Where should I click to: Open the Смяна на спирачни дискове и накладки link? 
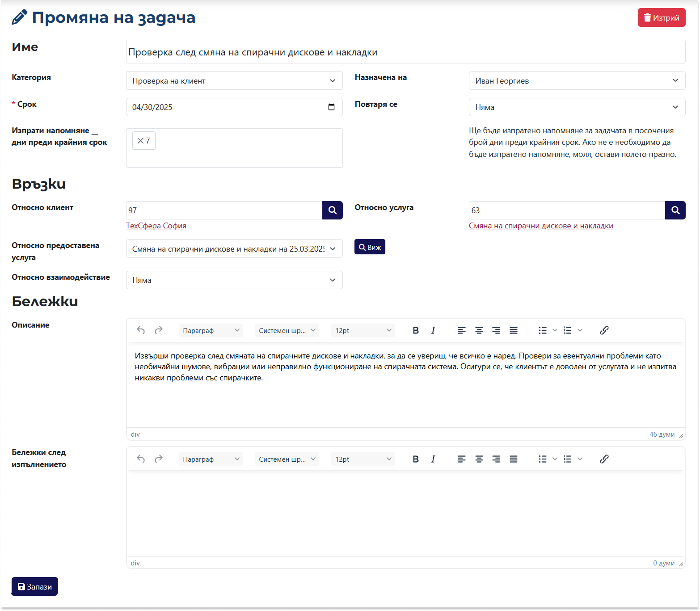pos(541,226)
